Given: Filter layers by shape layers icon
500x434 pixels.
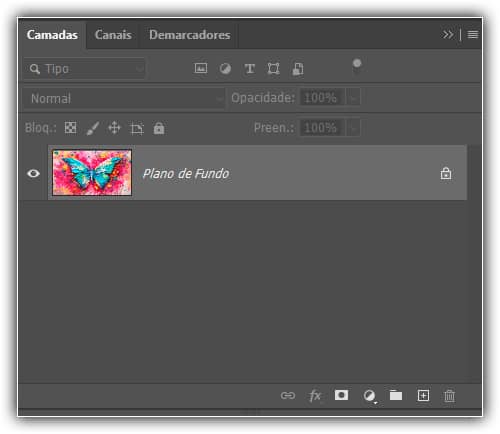Looking at the screenshot, I should pos(273,69).
